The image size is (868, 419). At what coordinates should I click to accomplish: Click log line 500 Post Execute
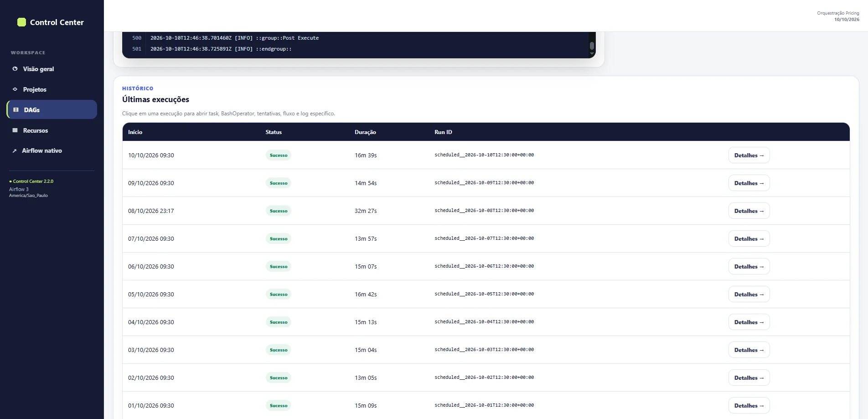click(235, 38)
